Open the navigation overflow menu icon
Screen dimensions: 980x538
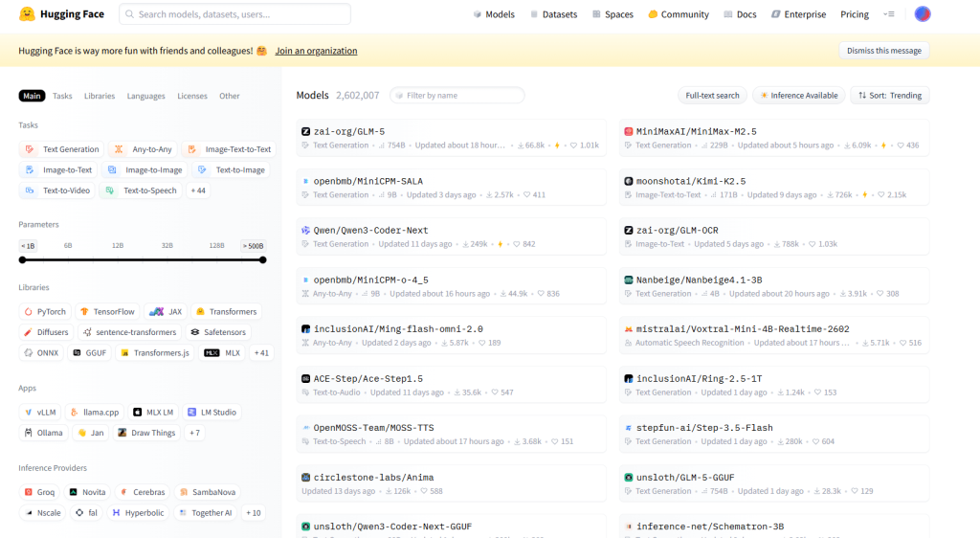pyautogui.click(x=889, y=14)
